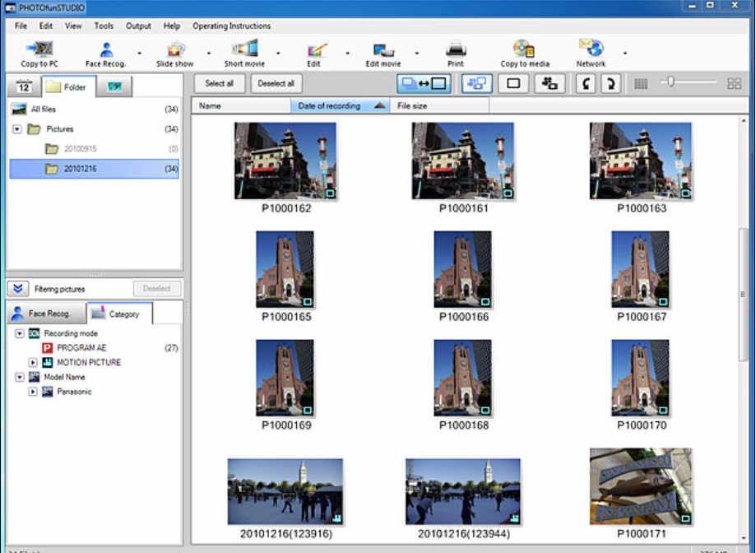This screenshot has height=553, width=756.
Task: Collapse the Pictures folder tree
Action: coord(17,129)
